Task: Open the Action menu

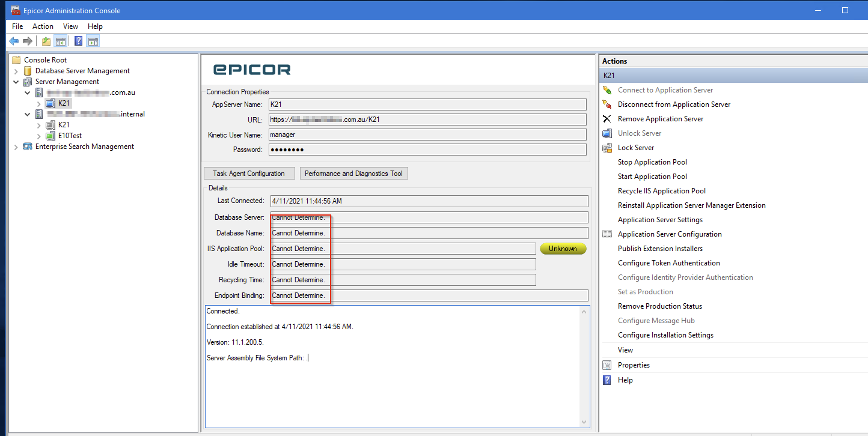Action: (x=43, y=26)
